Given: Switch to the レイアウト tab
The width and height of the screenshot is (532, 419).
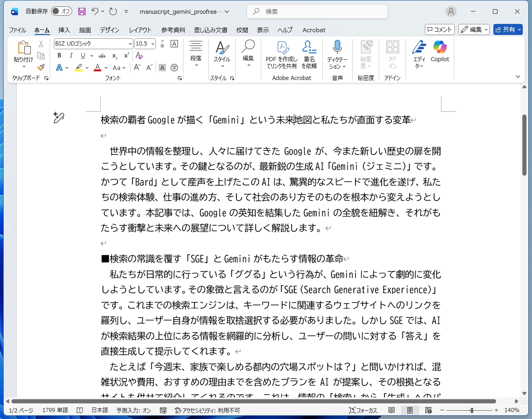Looking at the screenshot, I should (140, 30).
